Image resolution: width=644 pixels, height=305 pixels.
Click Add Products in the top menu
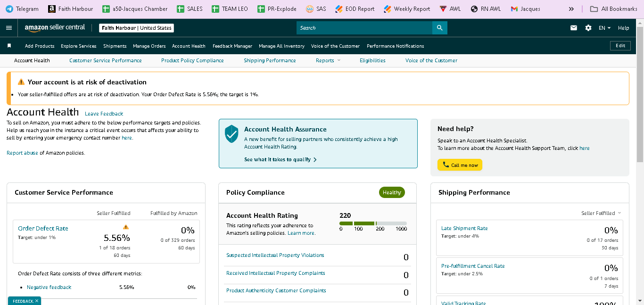pos(40,46)
